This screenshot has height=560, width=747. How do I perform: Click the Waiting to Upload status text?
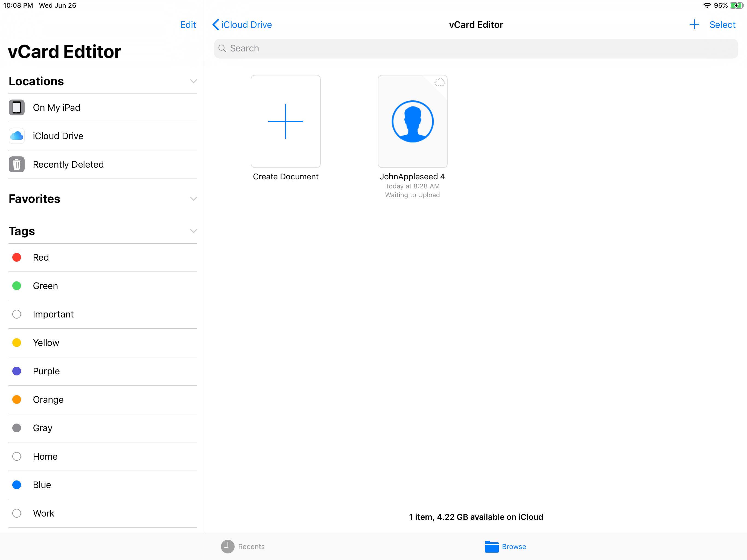click(x=412, y=195)
